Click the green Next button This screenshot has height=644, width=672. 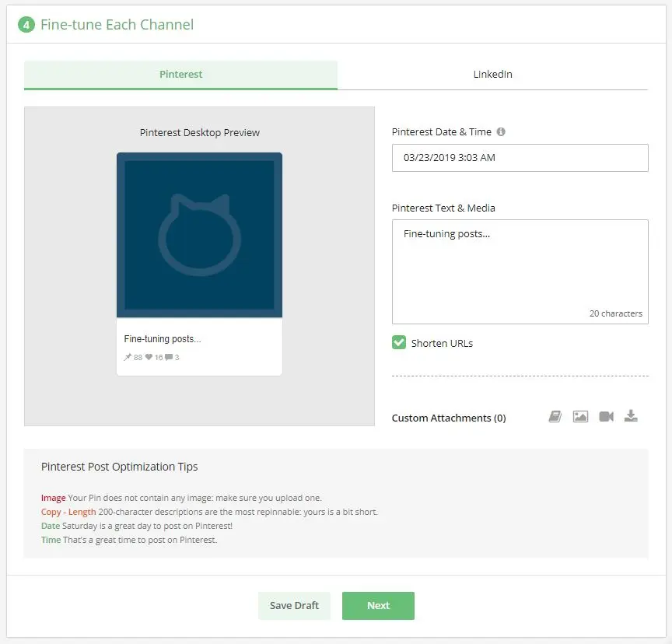click(x=378, y=606)
